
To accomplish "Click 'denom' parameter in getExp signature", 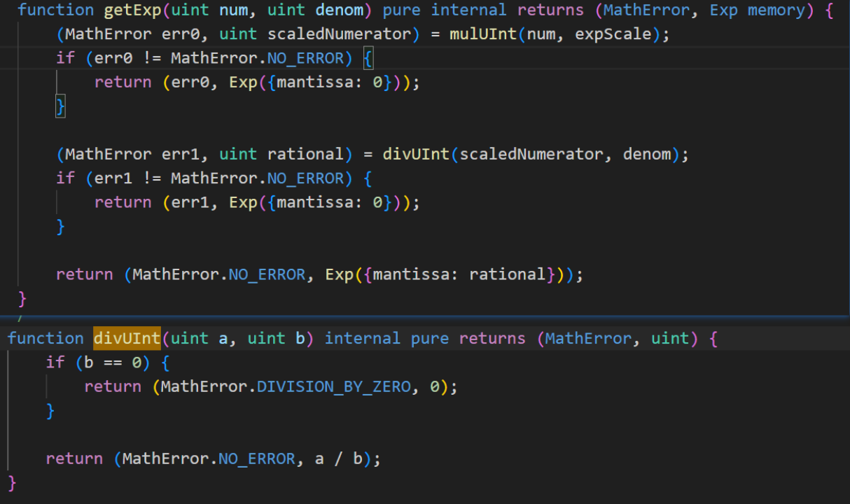I will click(339, 10).
